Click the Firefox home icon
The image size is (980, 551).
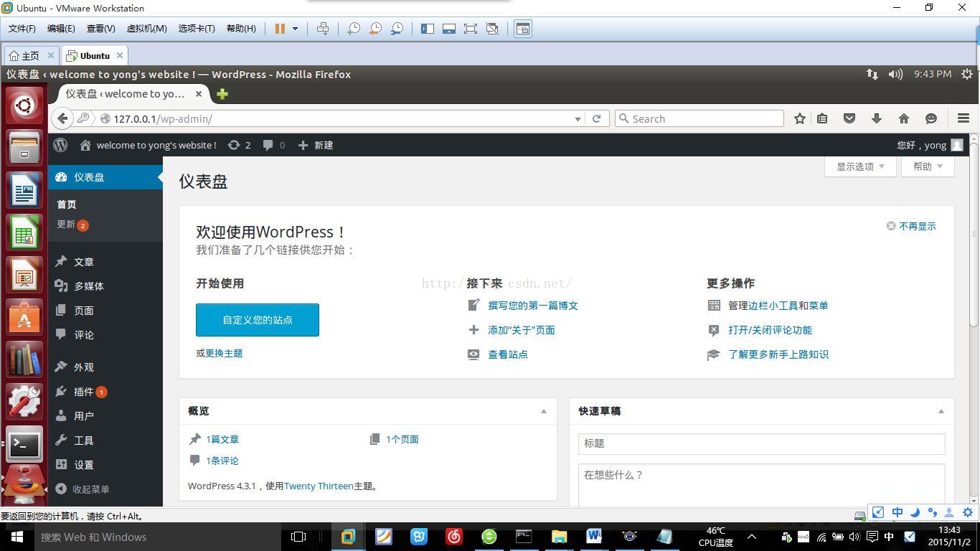[904, 118]
